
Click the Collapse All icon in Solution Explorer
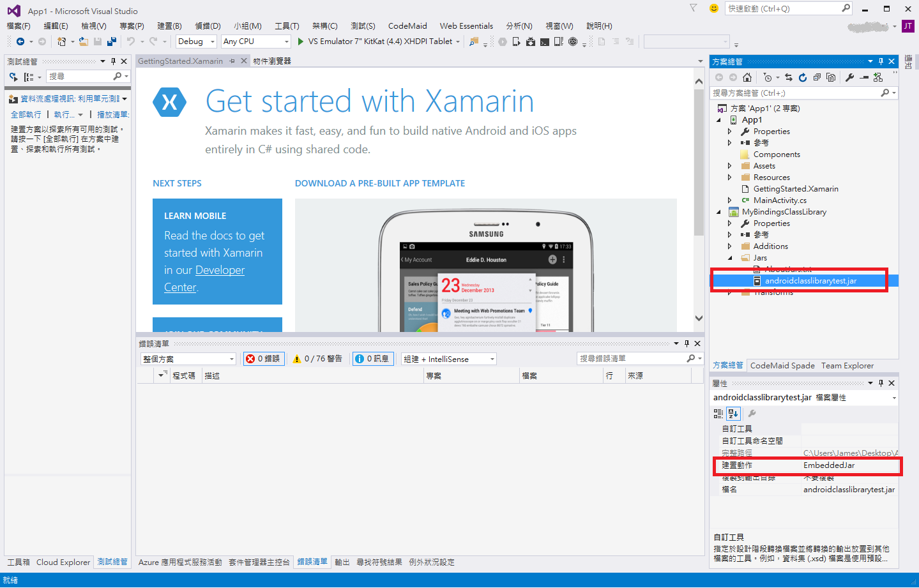817,77
